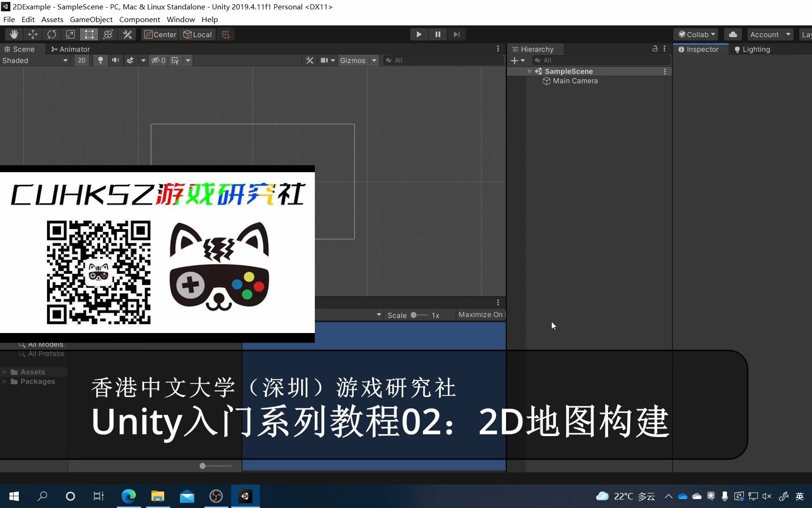Open SampleScene options menu

point(664,71)
